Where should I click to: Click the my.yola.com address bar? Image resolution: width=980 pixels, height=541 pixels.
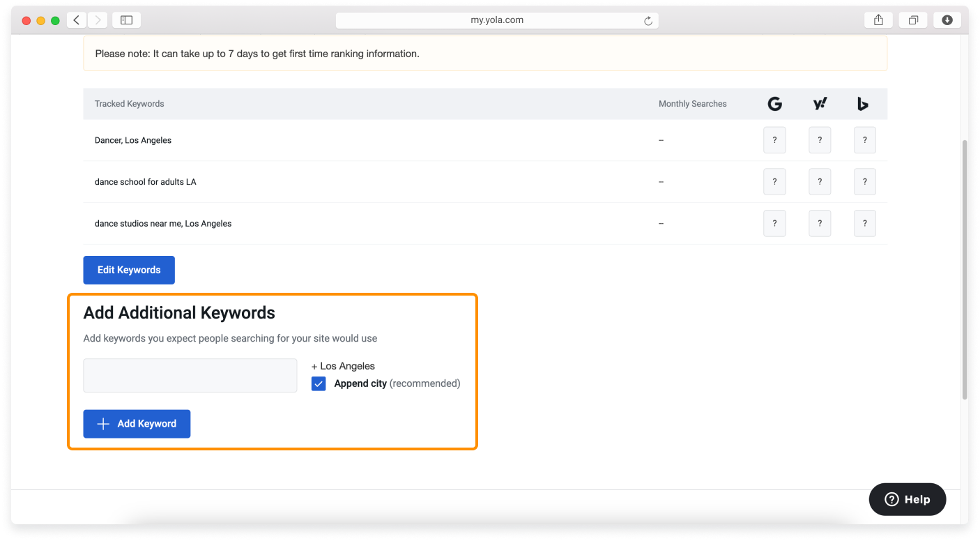pyautogui.click(x=496, y=20)
